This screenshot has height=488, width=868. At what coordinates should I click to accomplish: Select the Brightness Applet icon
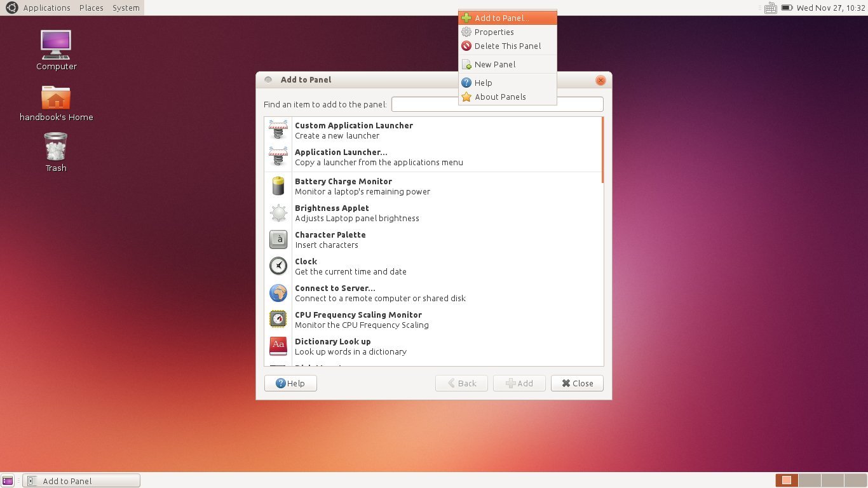[278, 213]
